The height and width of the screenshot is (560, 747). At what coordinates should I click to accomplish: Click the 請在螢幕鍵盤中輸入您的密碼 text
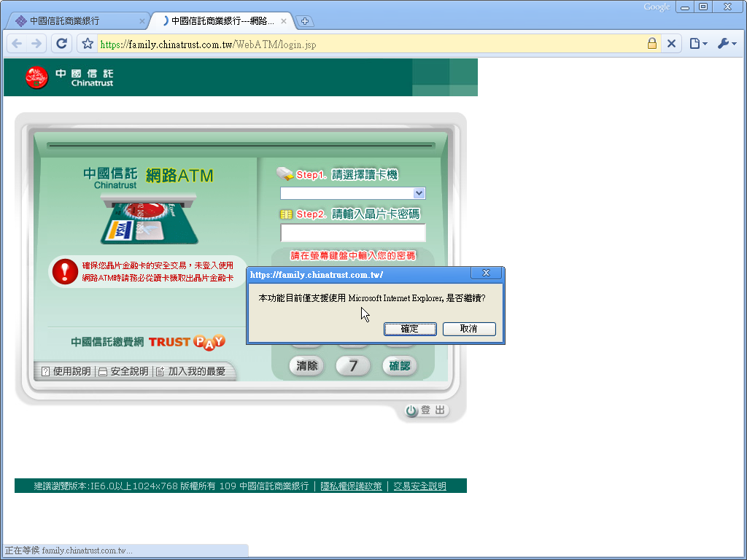pyautogui.click(x=353, y=256)
